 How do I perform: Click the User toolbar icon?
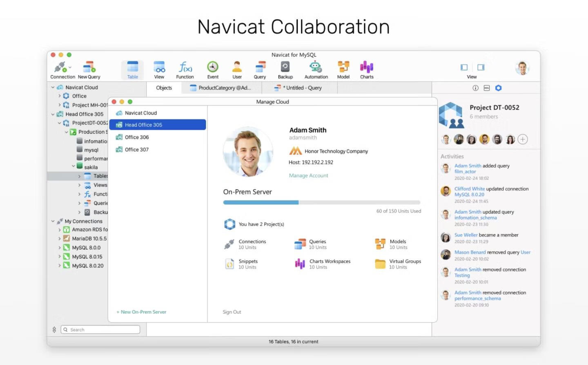[237, 67]
